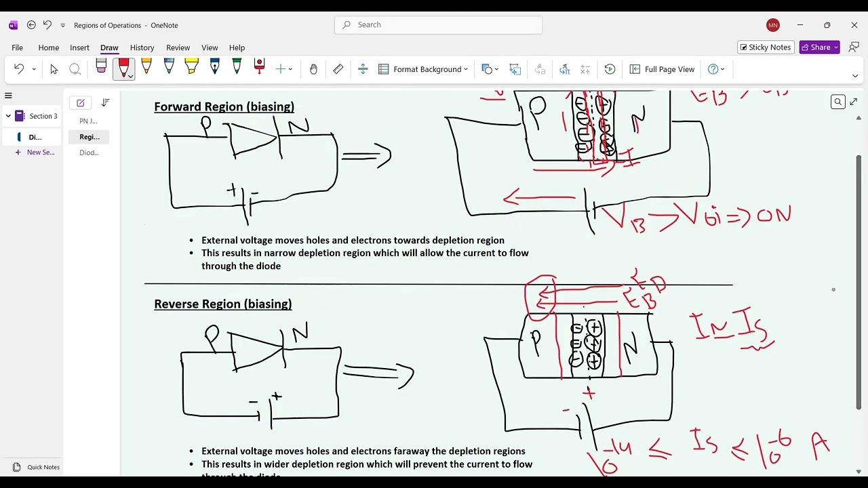The height and width of the screenshot is (488, 868).
Task: Click the Ink to Math icon
Action: (564, 69)
